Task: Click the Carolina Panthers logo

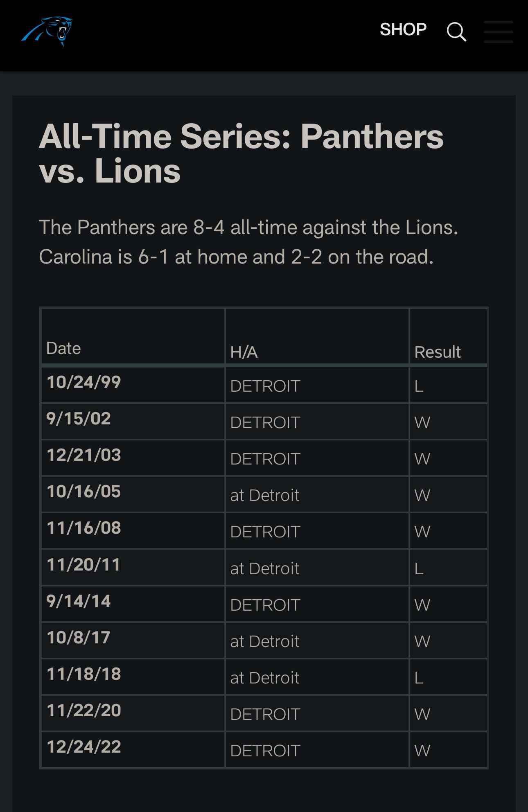Action: 47,31
